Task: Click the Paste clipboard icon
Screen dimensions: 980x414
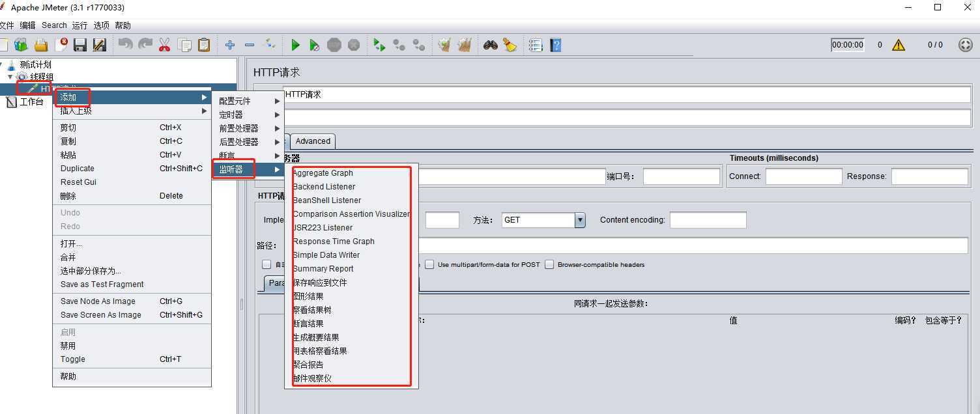Action: [204, 45]
